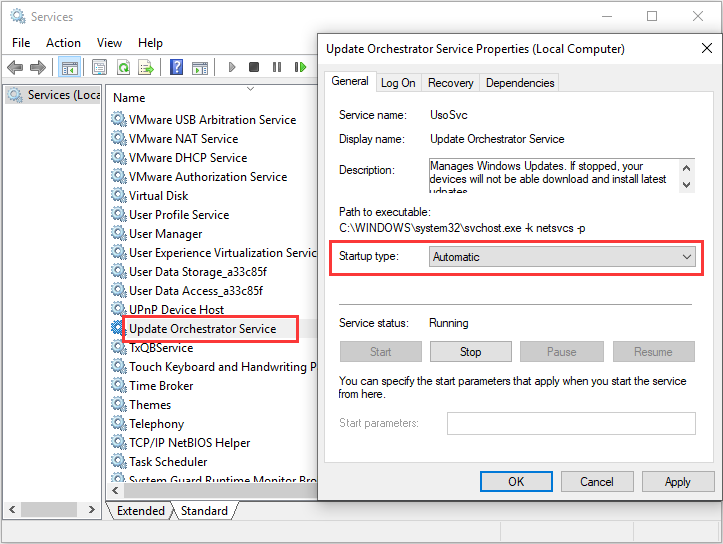The height and width of the screenshot is (544, 723).
Task: Click gear icon beside TxQBService
Action: point(119,347)
